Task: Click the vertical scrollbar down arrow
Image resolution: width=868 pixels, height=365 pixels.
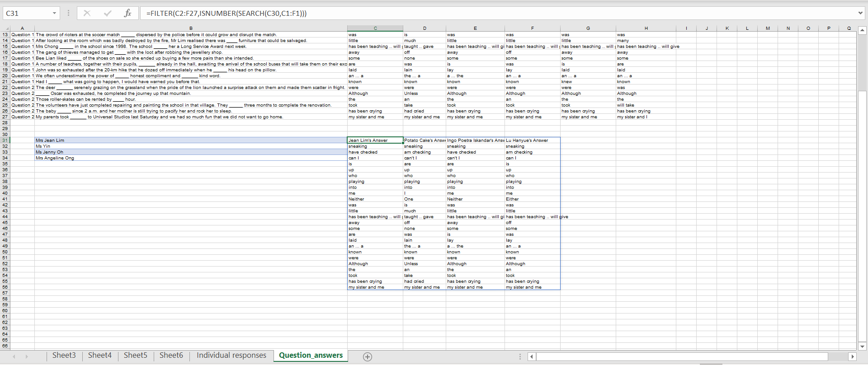Action: coord(862,346)
